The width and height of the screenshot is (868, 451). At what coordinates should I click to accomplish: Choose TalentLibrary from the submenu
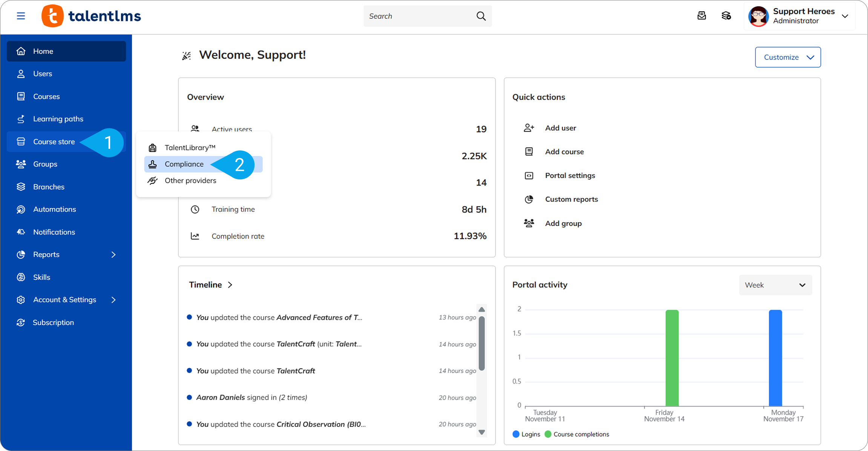(190, 148)
